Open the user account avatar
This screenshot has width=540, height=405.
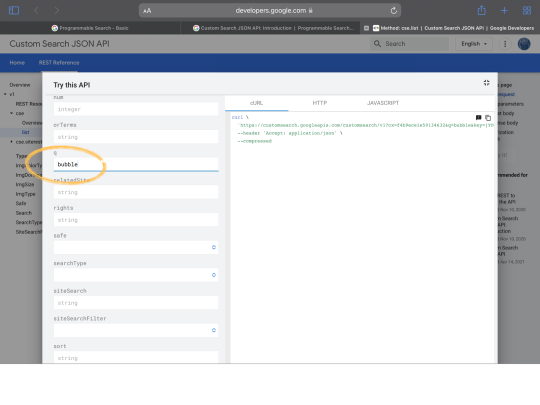[524, 44]
